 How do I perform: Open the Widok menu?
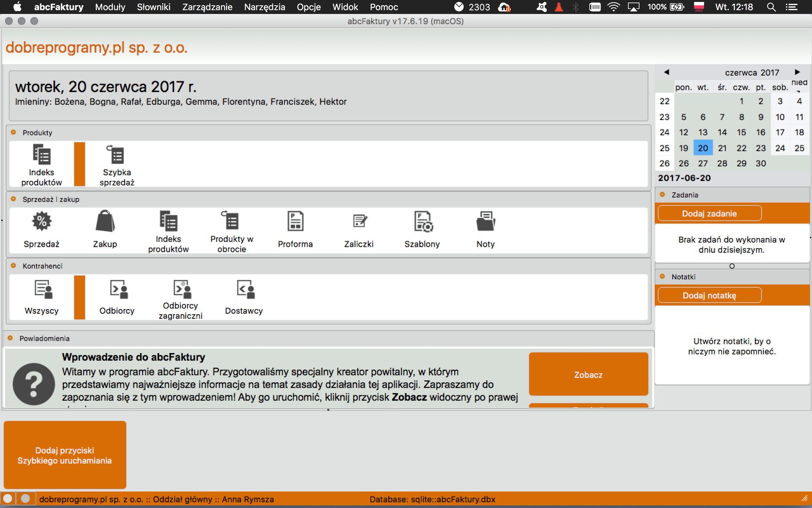click(345, 7)
